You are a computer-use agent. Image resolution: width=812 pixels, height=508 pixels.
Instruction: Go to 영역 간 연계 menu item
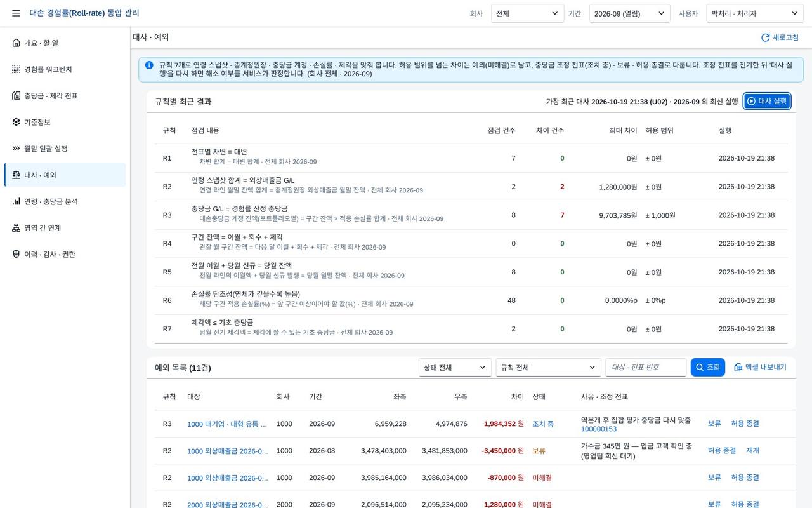pyautogui.click(x=65, y=228)
